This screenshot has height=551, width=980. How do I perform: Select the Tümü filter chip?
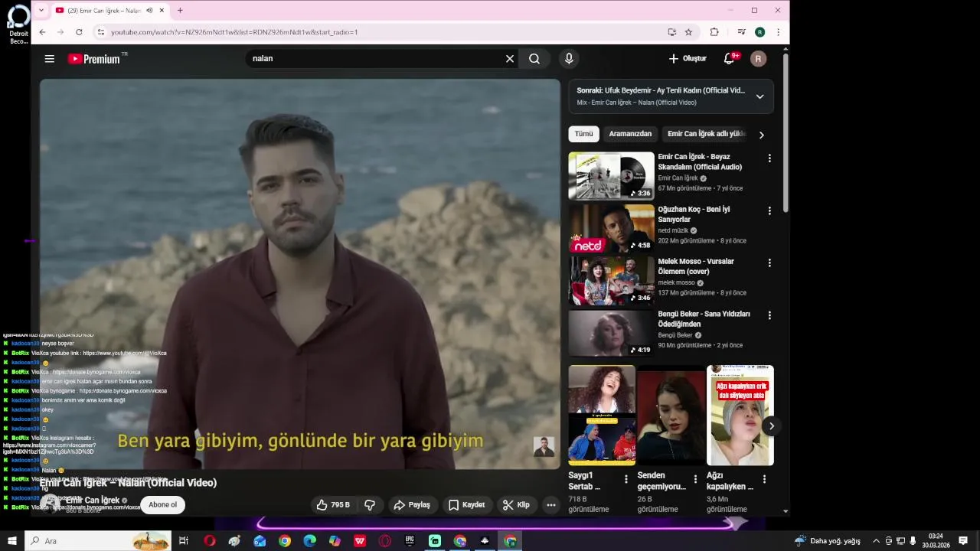point(583,134)
